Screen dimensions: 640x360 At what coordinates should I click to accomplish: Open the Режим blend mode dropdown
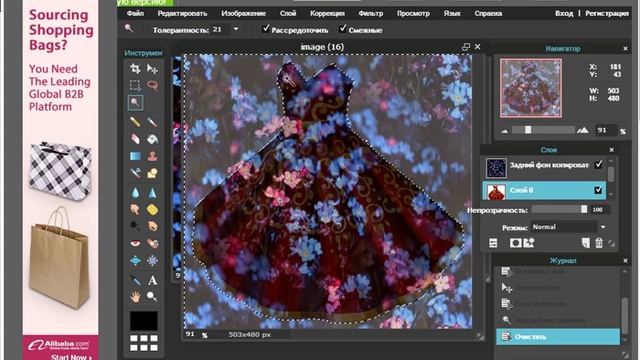(x=603, y=227)
